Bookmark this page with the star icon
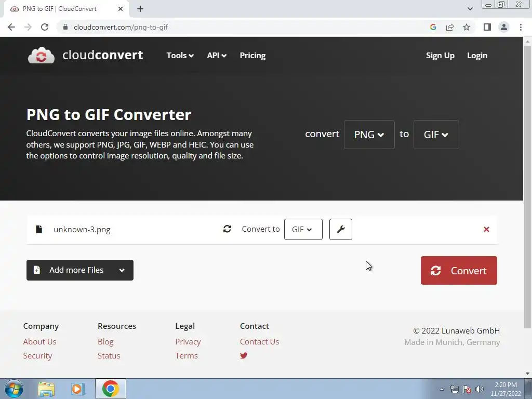Image resolution: width=532 pixels, height=399 pixels. pyautogui.click(x=467, y=27)
